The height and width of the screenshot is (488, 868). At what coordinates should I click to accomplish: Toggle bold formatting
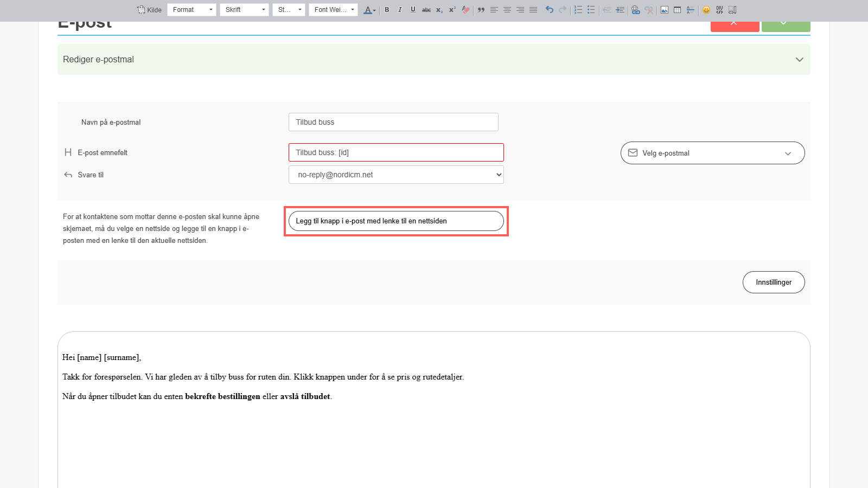[387, 10]
